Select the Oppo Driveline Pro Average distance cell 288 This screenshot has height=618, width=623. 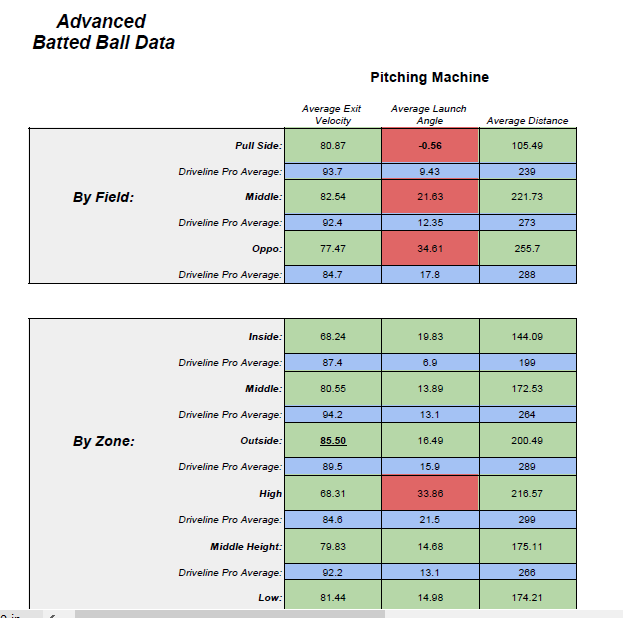click(527, 275)
